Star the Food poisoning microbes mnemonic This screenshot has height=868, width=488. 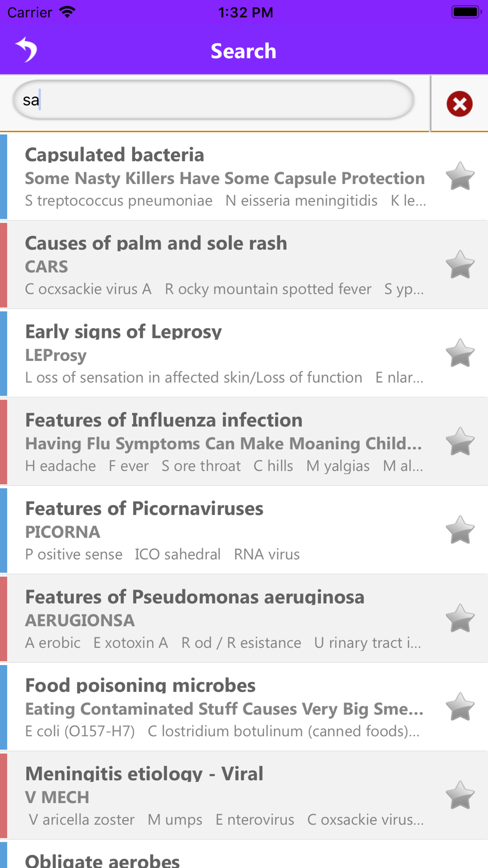coord(460,707)
